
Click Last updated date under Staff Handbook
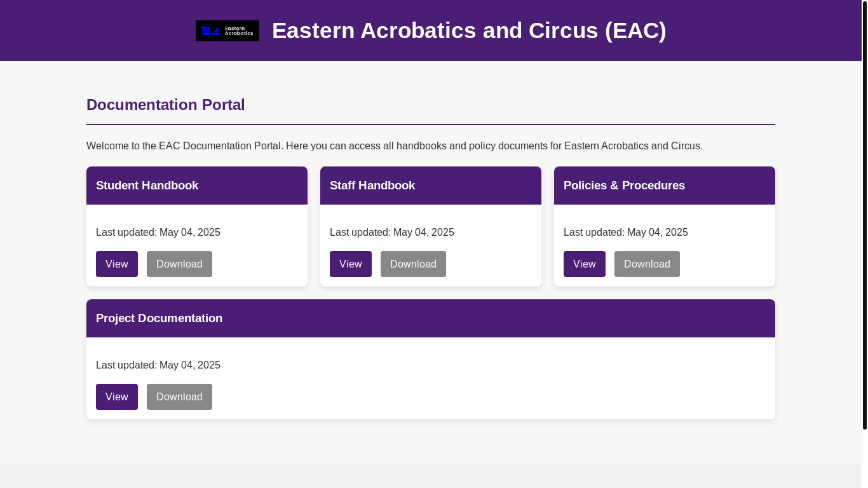(392, 233)
